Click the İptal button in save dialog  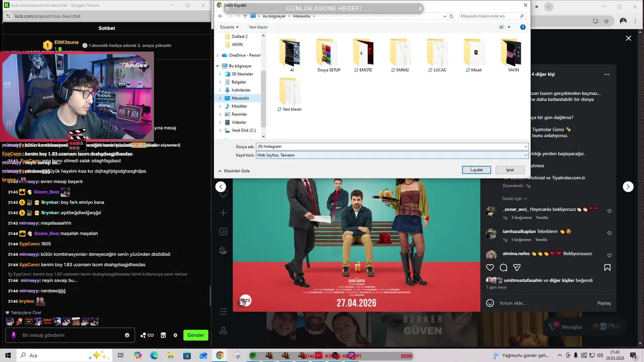pos(510,170)
